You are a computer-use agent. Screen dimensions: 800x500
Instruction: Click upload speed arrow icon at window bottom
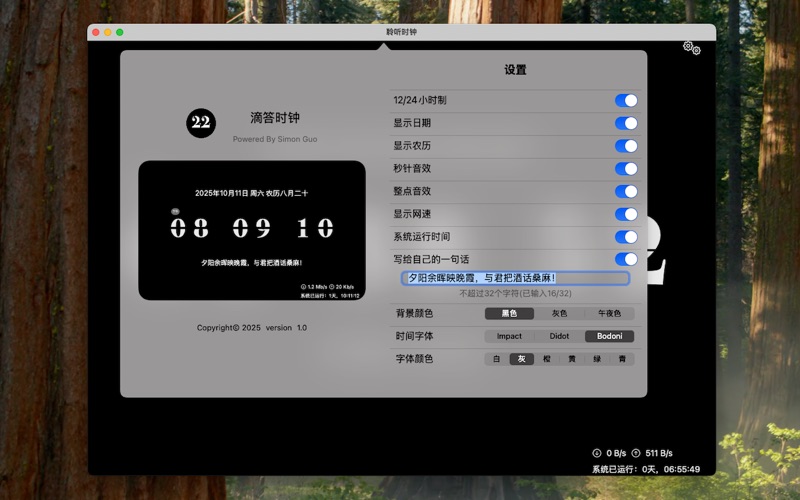(636, 453)
